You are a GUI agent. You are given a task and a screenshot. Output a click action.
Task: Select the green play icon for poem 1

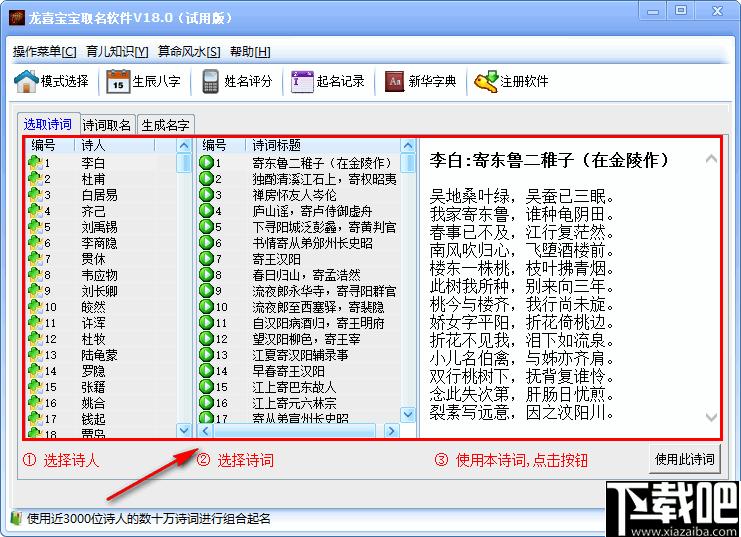tap(206, 162)
